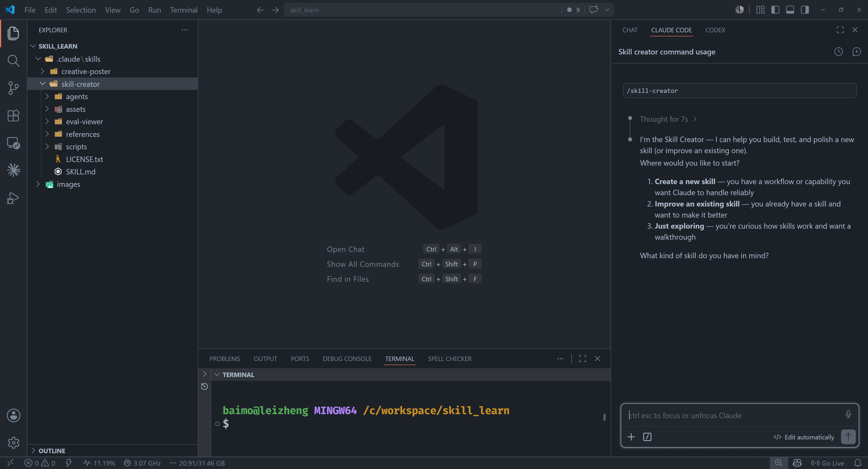868x469 pixels.
Task: Toggle the Primary Side Bar visibility
Action: click(x=775, y=10)
